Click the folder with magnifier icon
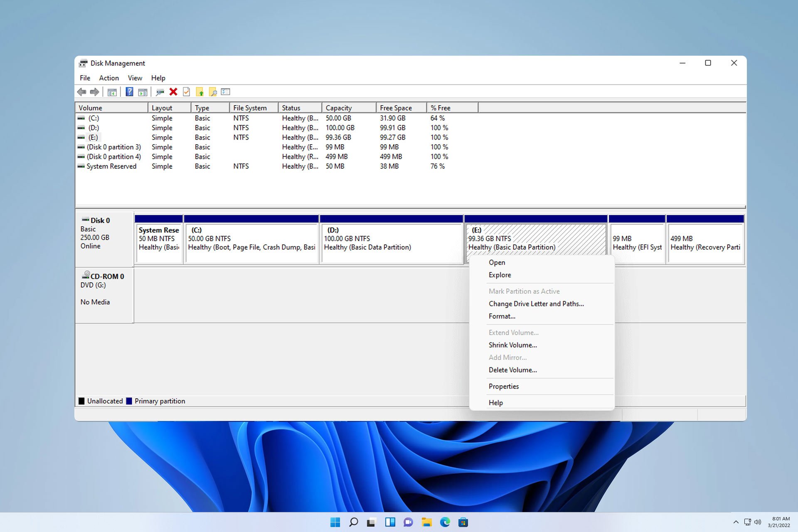The width and height of the screenshot is (798, 532). 213,92
